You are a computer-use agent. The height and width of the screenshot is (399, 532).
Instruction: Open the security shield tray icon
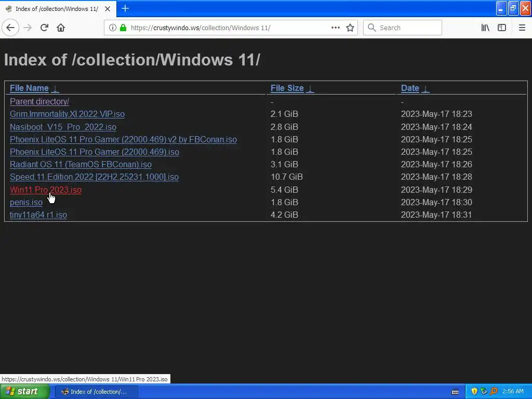pyautogui.click(x=474, y=391)
